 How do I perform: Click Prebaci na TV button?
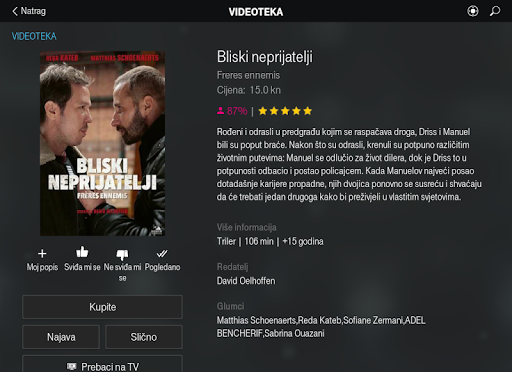(102, 364)
